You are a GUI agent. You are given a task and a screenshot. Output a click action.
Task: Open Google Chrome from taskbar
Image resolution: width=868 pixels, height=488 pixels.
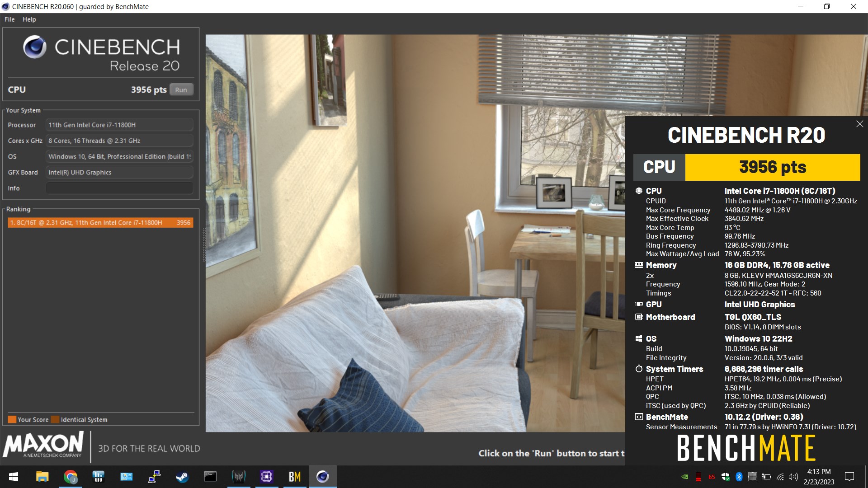71,477
